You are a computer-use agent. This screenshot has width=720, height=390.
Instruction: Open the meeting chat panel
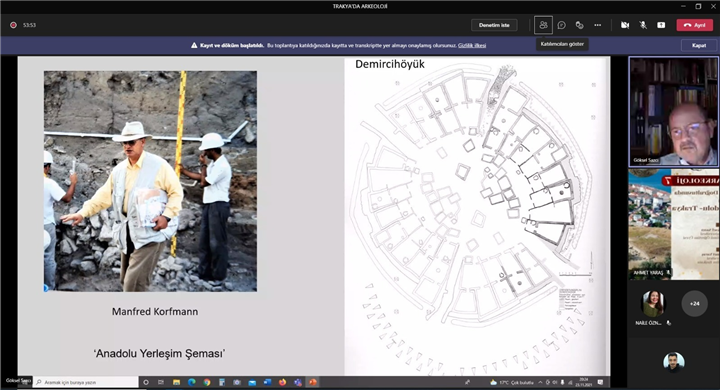coord(561,25)
